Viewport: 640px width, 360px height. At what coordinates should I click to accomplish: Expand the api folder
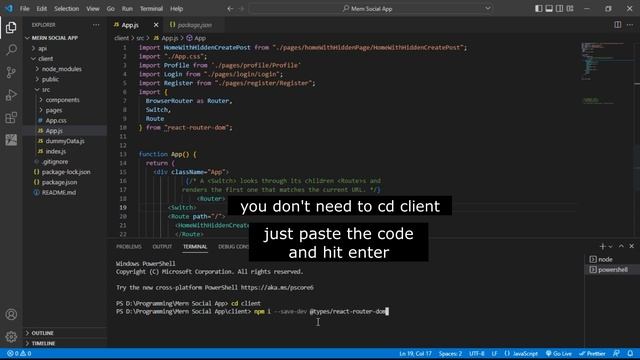(42, 48)
